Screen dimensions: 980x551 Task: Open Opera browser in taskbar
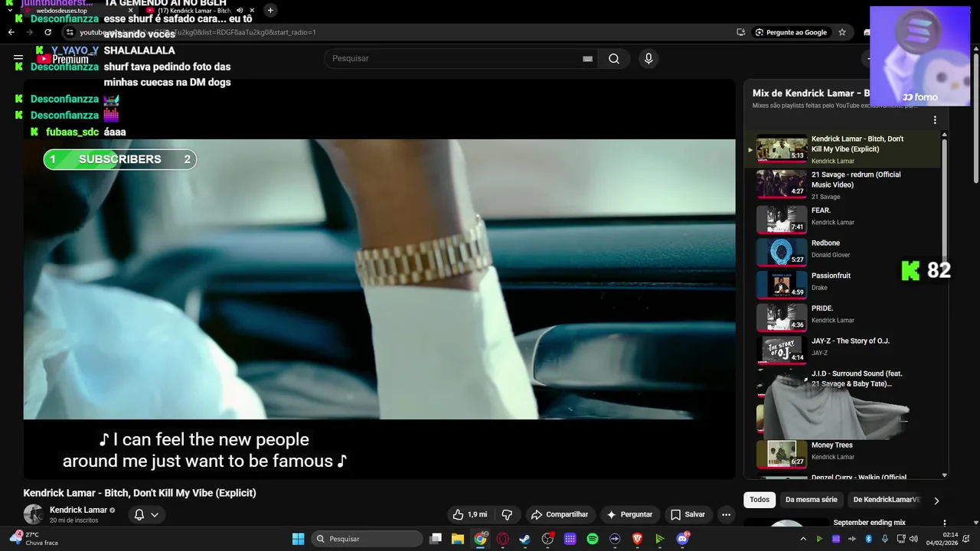point(503,539)
